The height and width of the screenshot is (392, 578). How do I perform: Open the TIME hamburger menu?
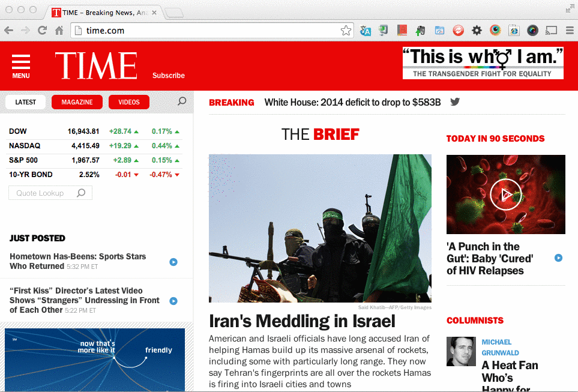point(21,65)
